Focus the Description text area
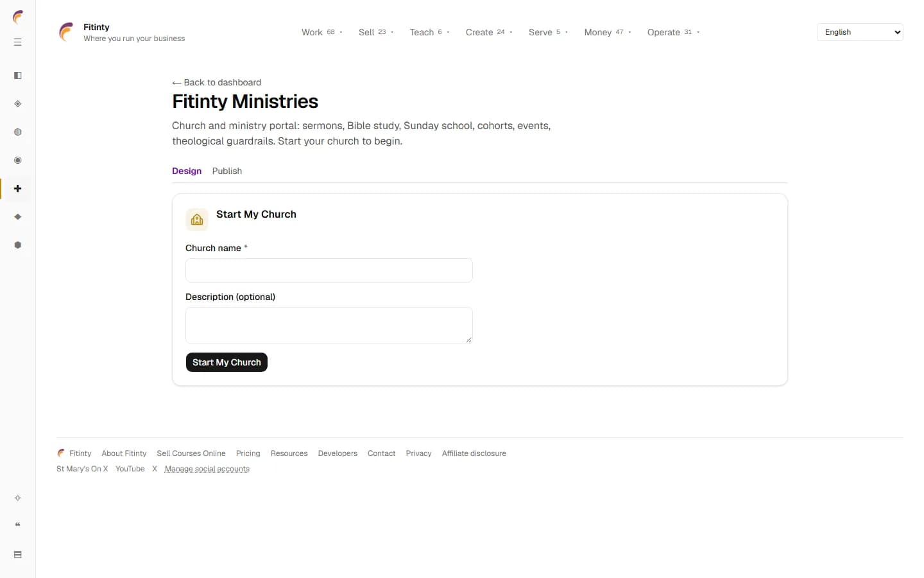Screen dimensions: 924x578 pyautogui.click(x=329, y=326)
